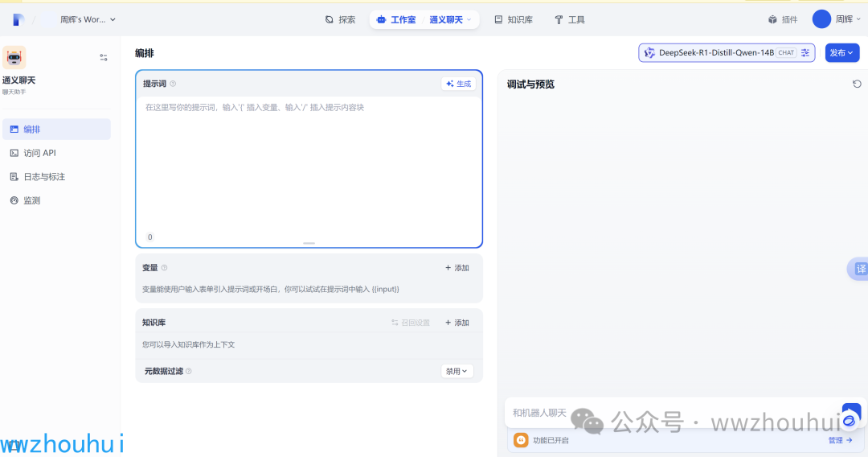Viewport: 868px width, 457px height.
Task: Open the 禁用 metadata filter dropdown
Action: pyautogui.click(x=457, y=371)
